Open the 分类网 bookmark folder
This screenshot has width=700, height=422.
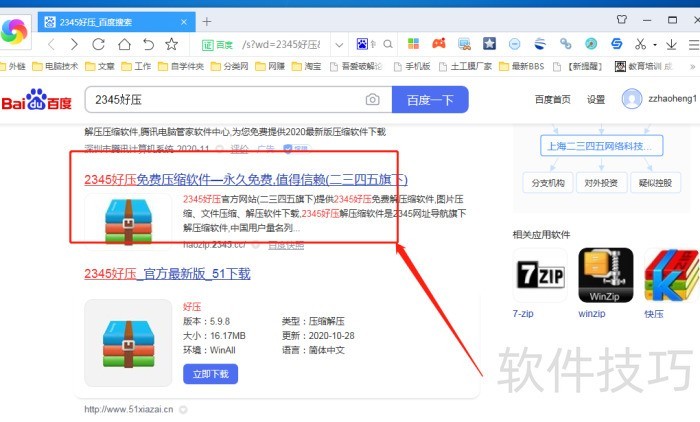click(229, 67)
